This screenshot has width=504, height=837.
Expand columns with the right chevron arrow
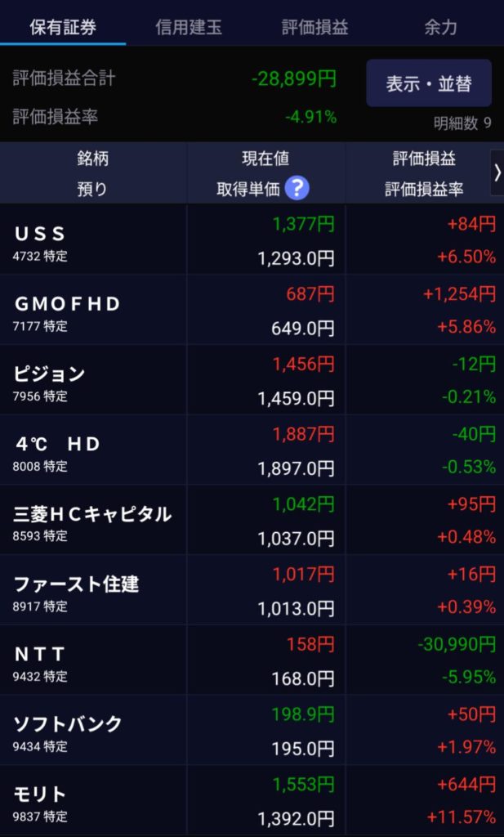pyautogui.click(x=497, y=172)
